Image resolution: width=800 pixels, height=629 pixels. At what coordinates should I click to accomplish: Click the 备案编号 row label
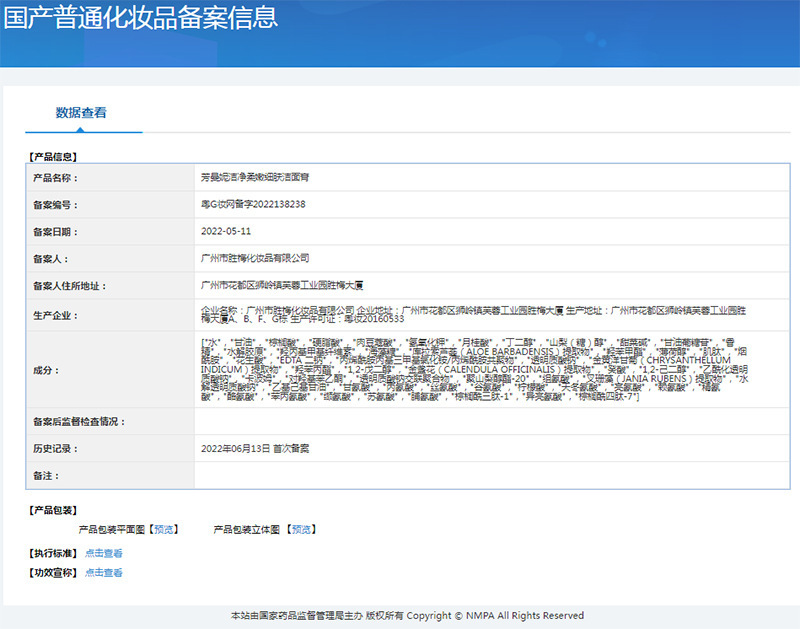[56, 205]
